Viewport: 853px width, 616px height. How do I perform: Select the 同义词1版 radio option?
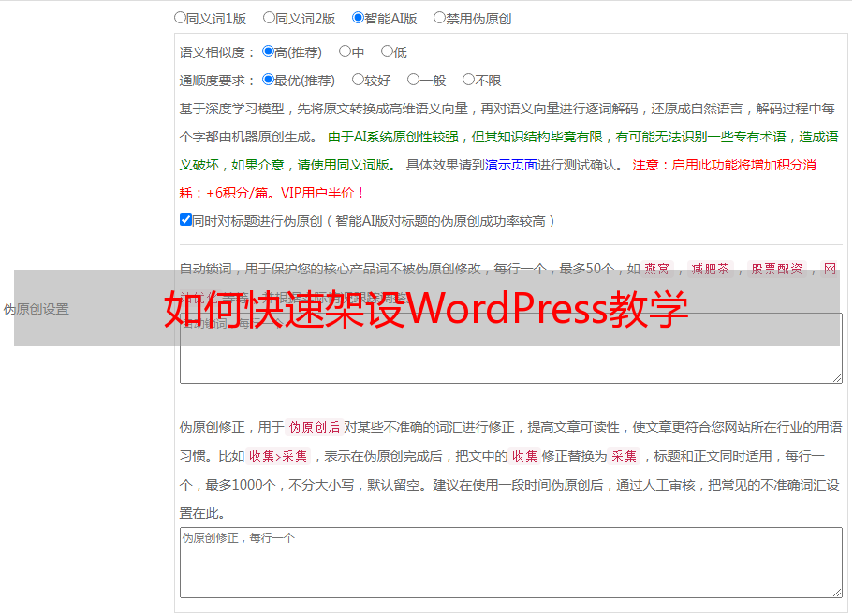point(180,18)
